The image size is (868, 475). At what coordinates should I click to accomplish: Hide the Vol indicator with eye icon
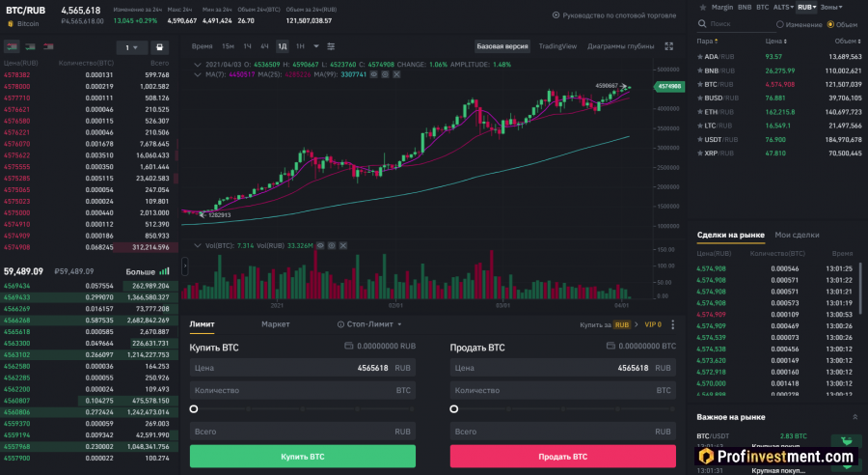pyautogui.click(x=320, y=245)
